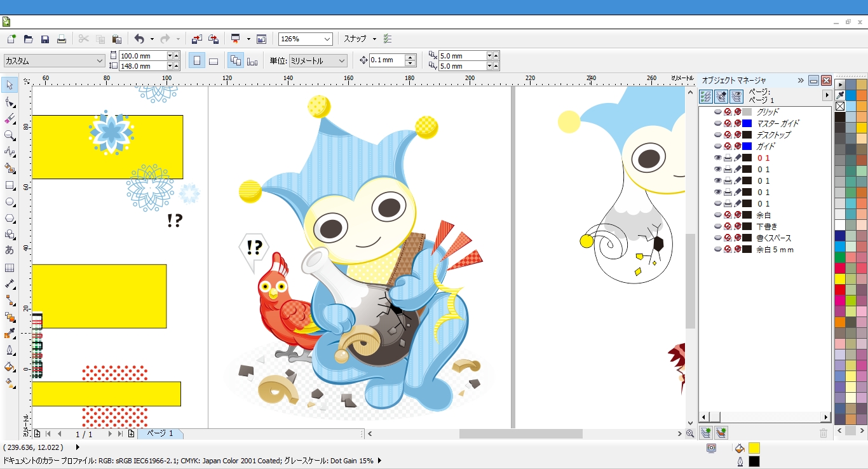Screen dimensions: 868x469
Task: Expand the ミリメートル units dropdown
Action: click(342, 61)
